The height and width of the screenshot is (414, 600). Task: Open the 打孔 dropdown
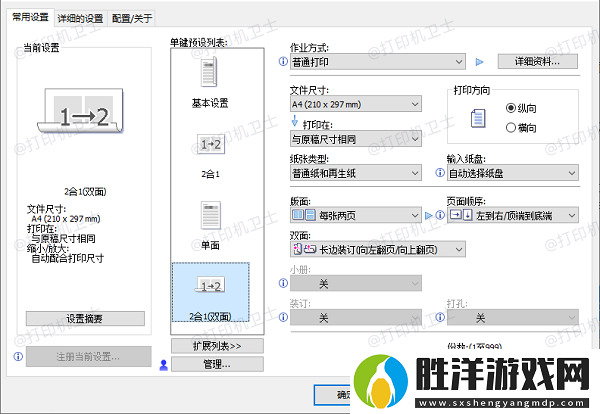513,318
